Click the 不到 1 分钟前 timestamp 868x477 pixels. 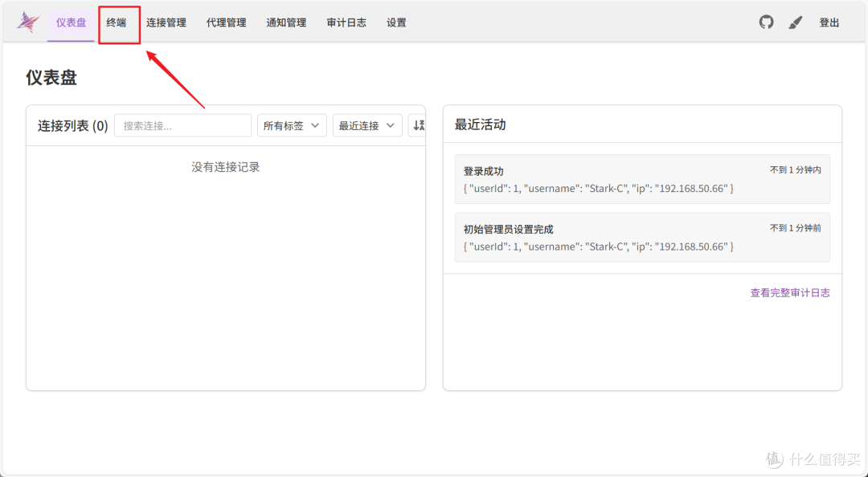point(796,228)
